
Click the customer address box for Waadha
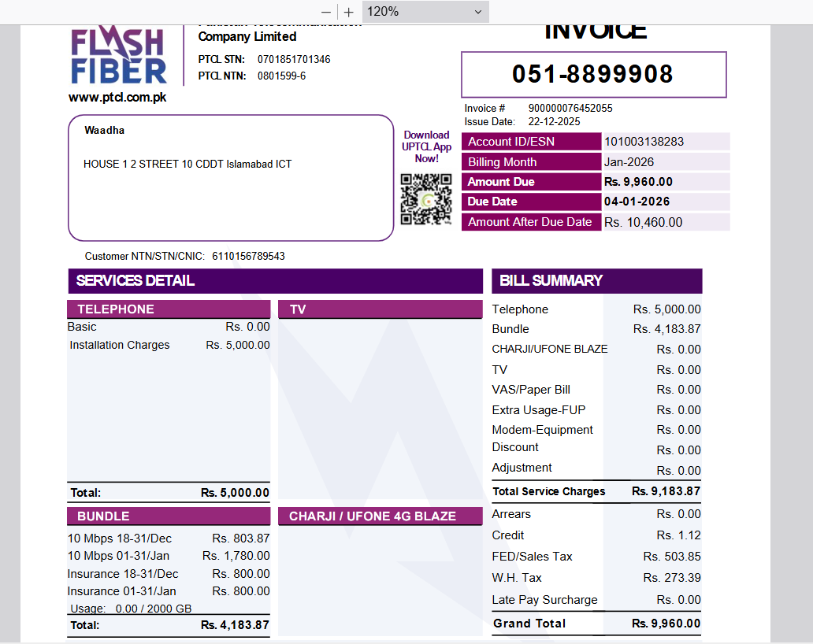click(x=231, y=178)
